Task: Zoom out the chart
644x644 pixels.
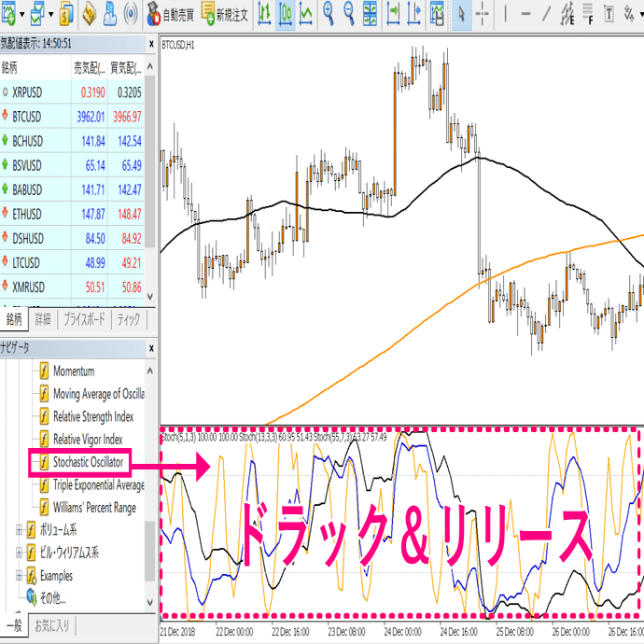Action: pos(349,14)
